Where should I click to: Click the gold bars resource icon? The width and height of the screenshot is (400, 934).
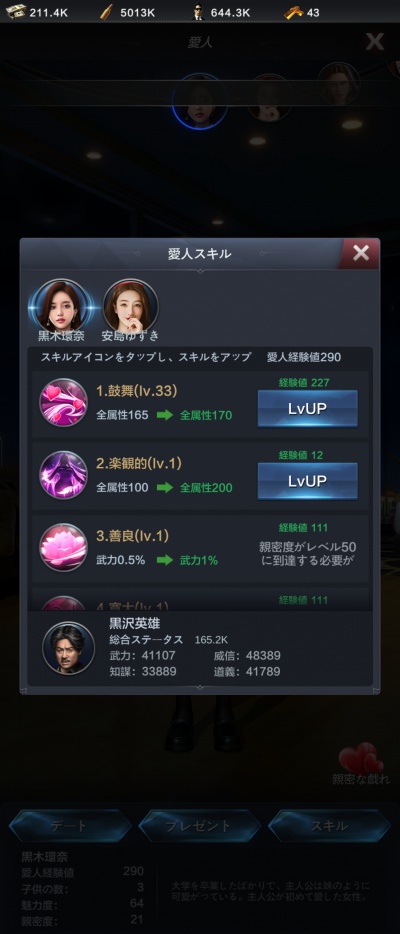coord(293,12)
